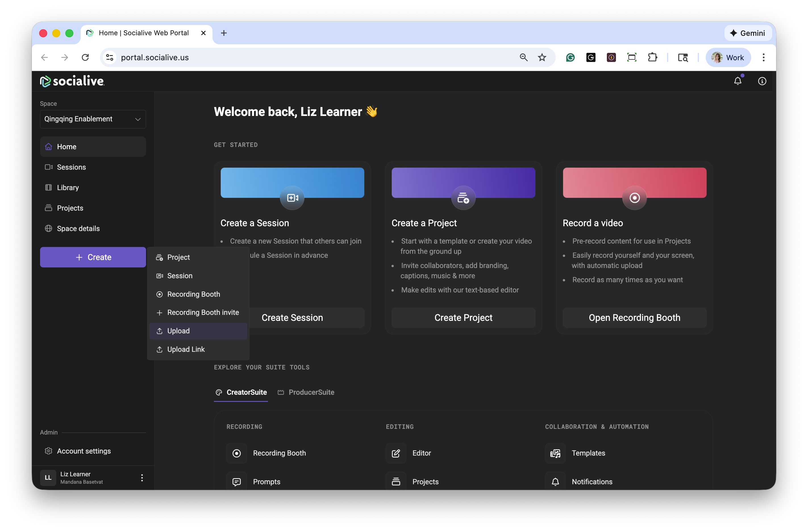This screenshot has height=532, width=808.
Task: Click the Templates tool icon
Action: (x=555, y=453)
